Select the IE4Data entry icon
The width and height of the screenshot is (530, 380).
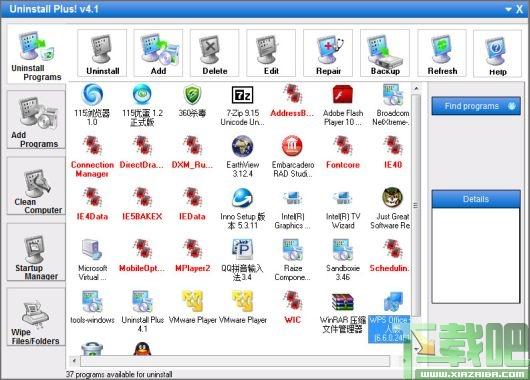92,197
